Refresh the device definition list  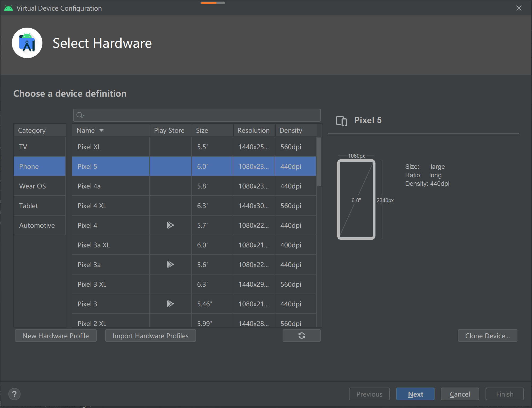[x=301, y=336]
